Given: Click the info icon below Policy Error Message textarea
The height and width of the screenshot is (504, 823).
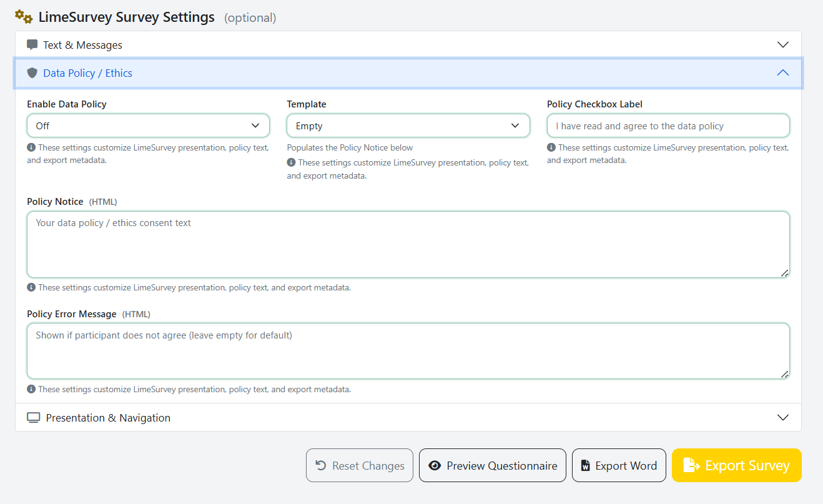Looking at the screenshot, I should 31,389.
